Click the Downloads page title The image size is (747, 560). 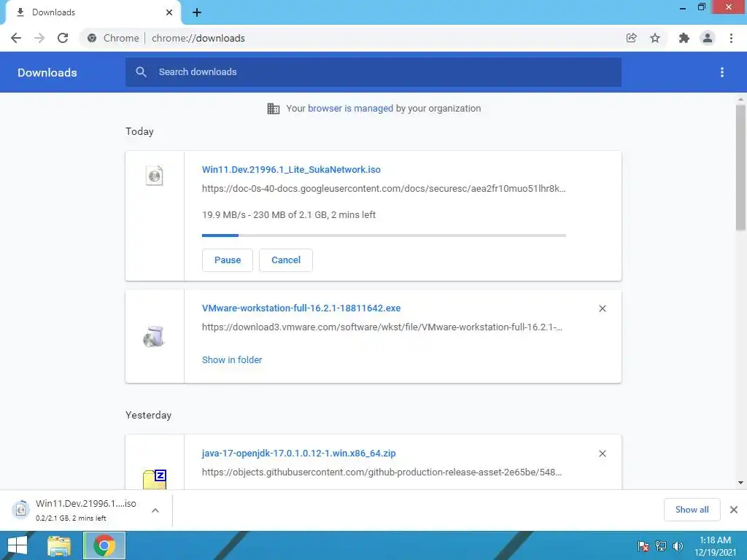point(47,72)
